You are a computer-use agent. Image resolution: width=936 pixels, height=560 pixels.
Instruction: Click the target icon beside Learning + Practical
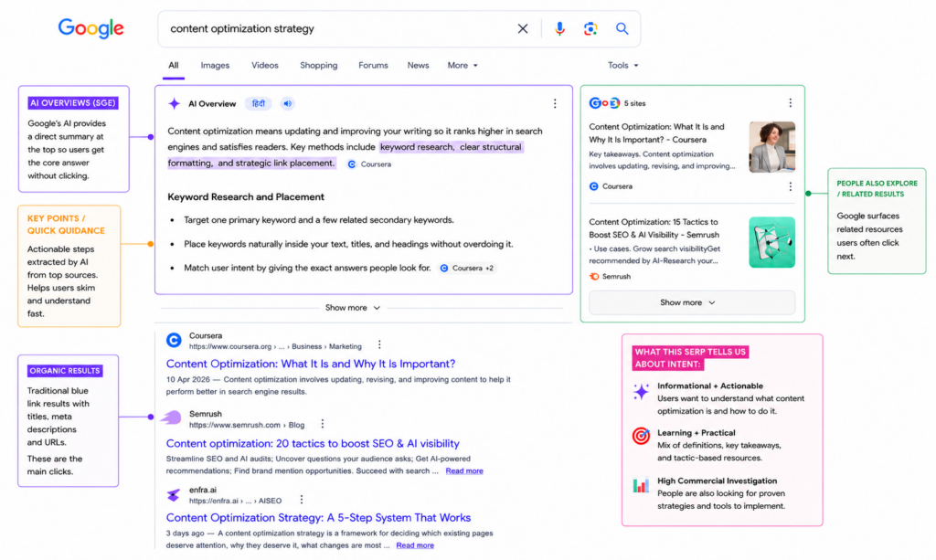pos(641,436)
